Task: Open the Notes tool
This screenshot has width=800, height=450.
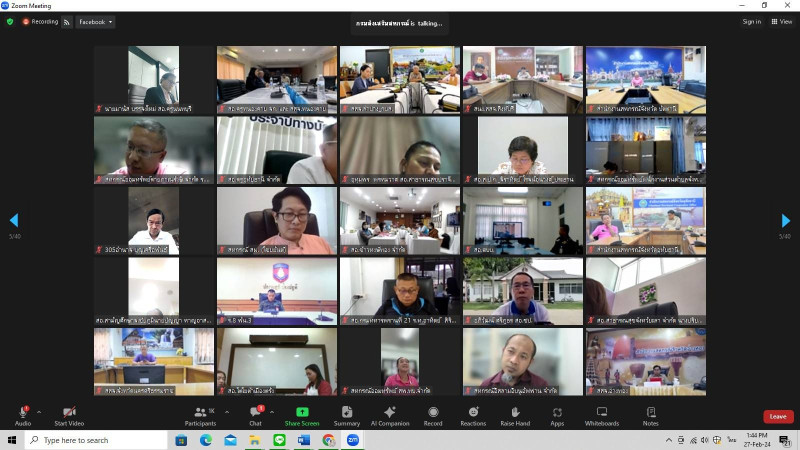Action: tap(651, 415)
